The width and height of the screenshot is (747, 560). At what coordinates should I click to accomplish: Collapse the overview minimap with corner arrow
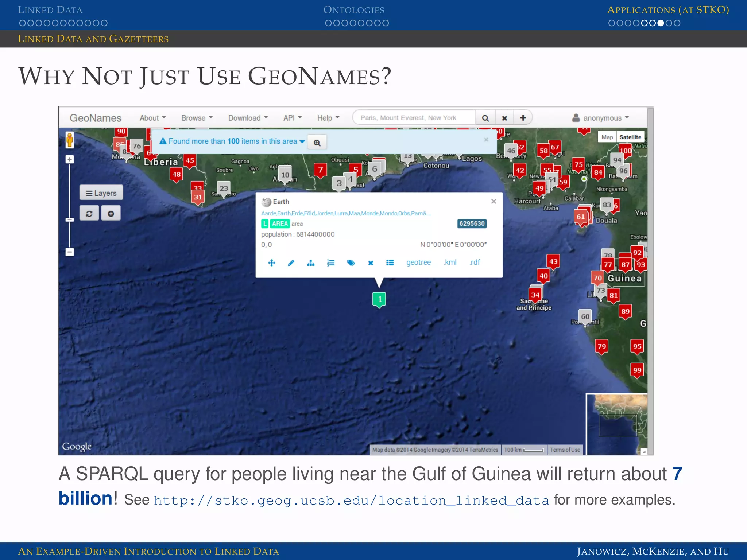[644, 451]
